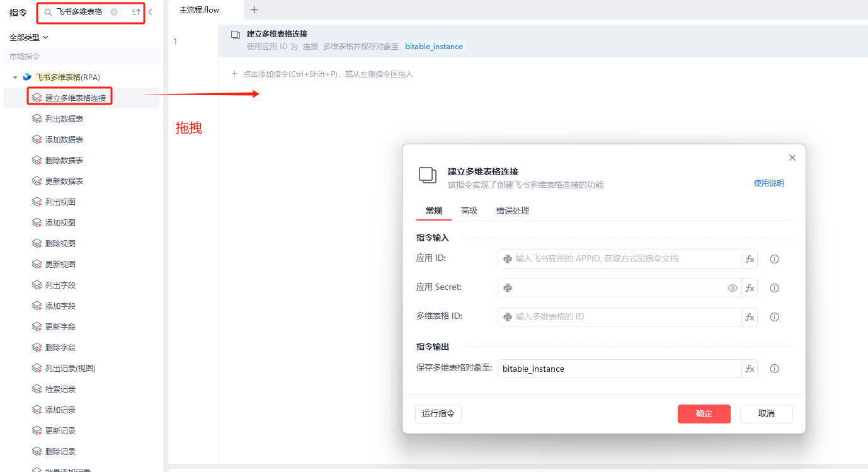Add a new flow tab with plus icon

(254, 9)
